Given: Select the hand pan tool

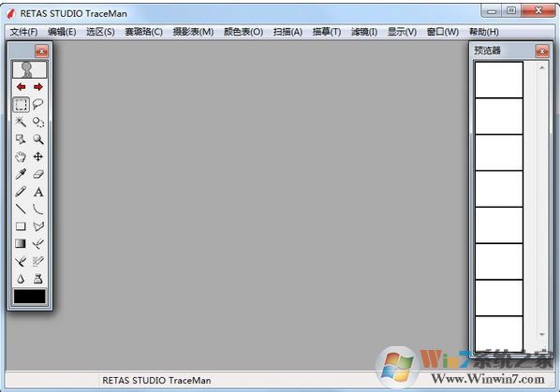Looking at the screenshot, I should [x=21, y=156].
